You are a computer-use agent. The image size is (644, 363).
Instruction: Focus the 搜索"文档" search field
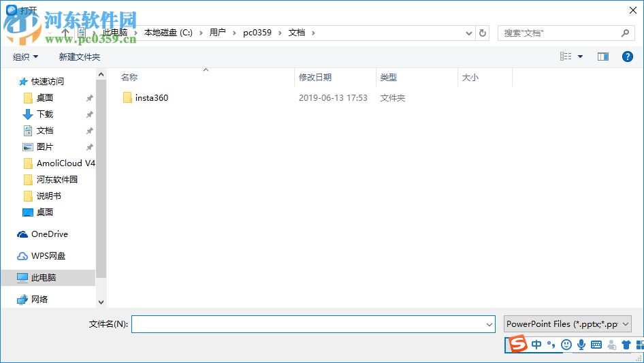tap(564, 33)
